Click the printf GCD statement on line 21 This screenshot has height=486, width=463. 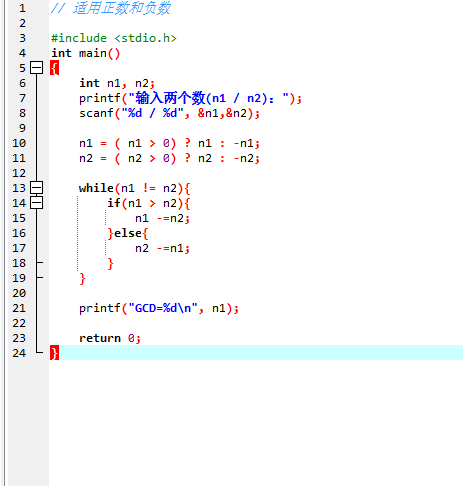[x=159, y=308]
